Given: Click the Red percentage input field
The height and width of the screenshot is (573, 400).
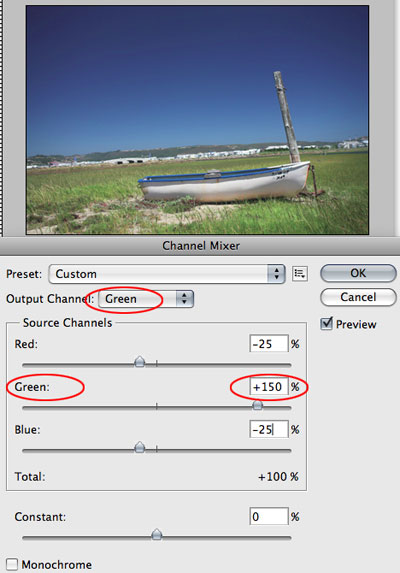Looking at the screenshot, I should (x=269, y=344).
